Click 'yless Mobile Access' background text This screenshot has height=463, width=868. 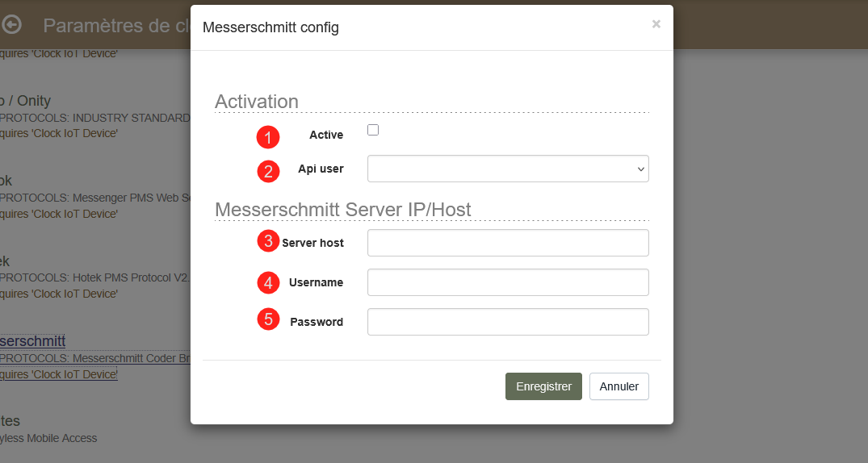tap(48, 438)
